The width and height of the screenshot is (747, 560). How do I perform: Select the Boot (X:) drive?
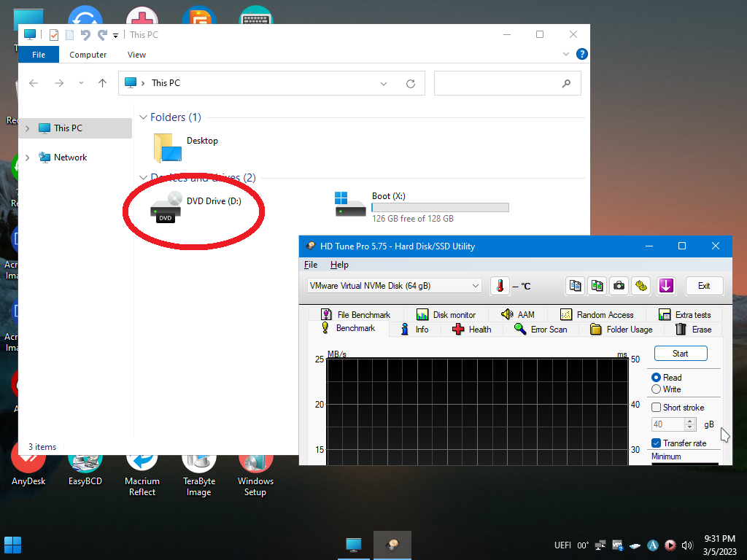pyautogui.click(x=422, y=207)
